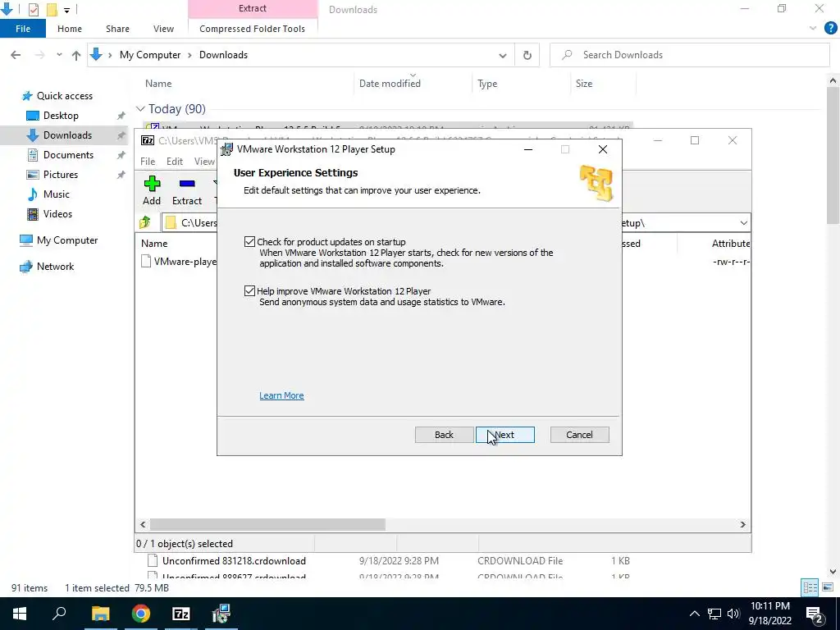Select Network in navigation pane
This screenshot has width=840, height=630.
pyautogui.click(x=55, y=267)
